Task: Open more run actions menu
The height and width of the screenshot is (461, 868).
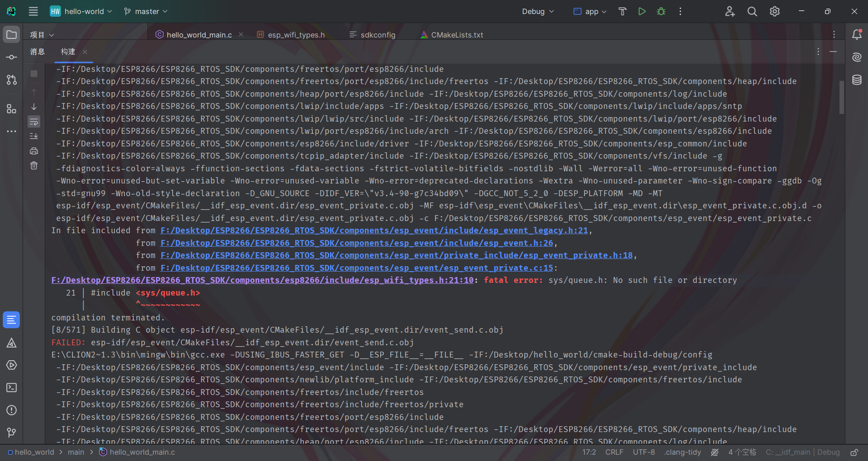Action: click(x=680, y=11)
